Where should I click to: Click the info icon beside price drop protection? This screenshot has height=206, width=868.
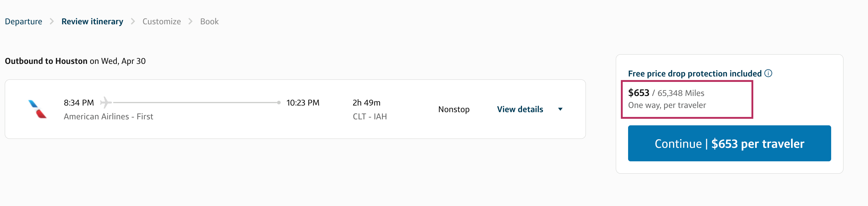768,73
